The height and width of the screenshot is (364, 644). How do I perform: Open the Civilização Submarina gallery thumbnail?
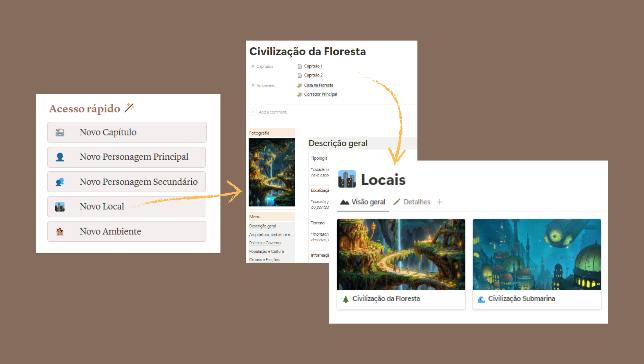[537, 255]
